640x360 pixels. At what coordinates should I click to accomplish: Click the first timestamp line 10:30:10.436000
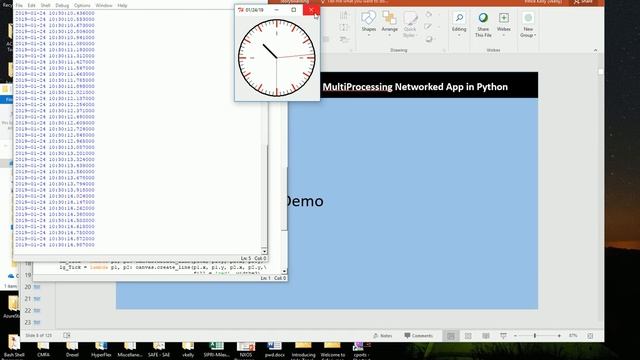55,13
